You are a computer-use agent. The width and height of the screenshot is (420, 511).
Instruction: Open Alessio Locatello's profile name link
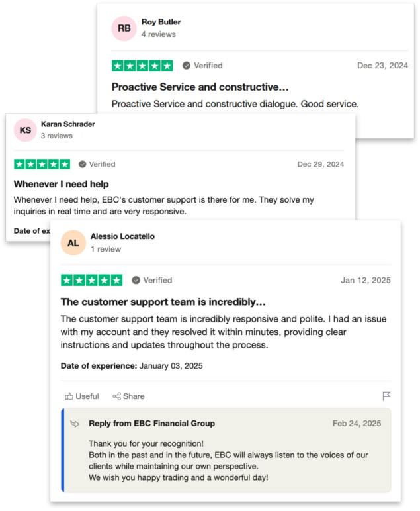coord(122,236)
